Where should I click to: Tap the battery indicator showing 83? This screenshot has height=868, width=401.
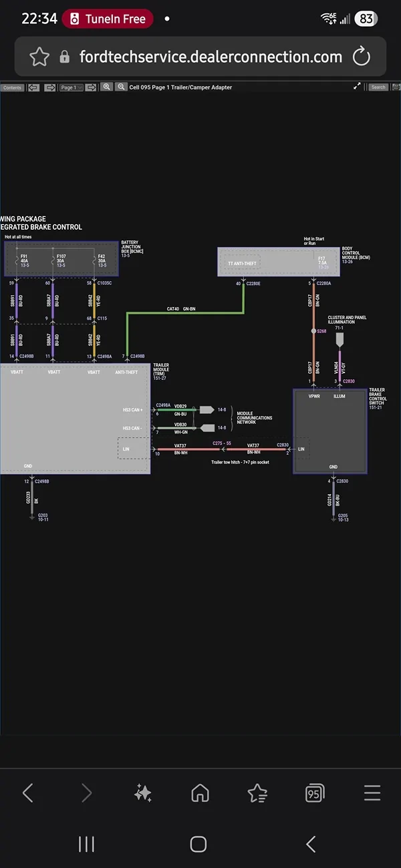(x=366, y=19)
